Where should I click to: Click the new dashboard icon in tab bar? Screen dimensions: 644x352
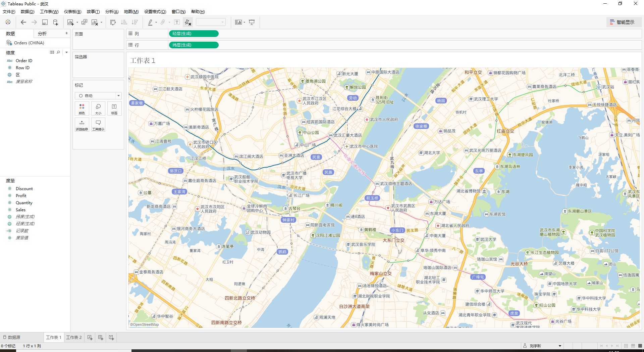[x=100, y=337]
